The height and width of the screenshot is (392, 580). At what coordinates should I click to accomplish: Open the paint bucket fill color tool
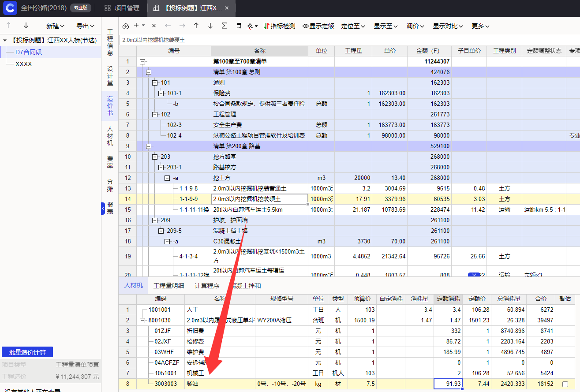(x=252, y=26)
